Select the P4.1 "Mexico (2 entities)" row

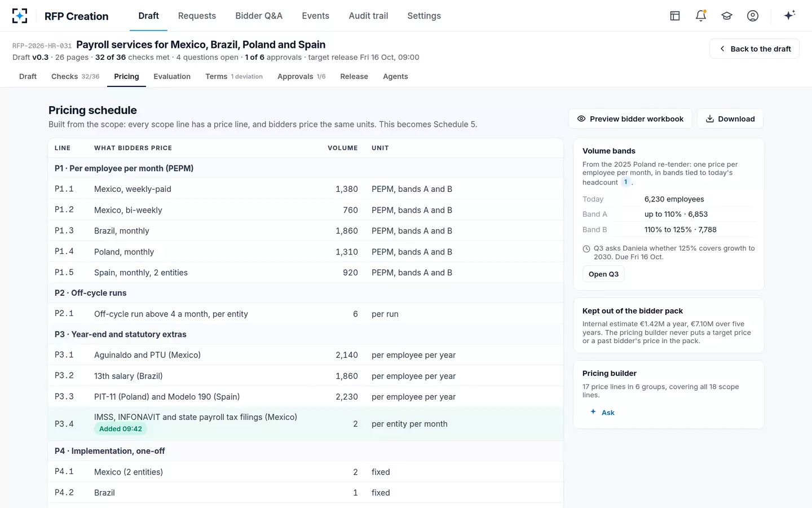tap(306, 472)
